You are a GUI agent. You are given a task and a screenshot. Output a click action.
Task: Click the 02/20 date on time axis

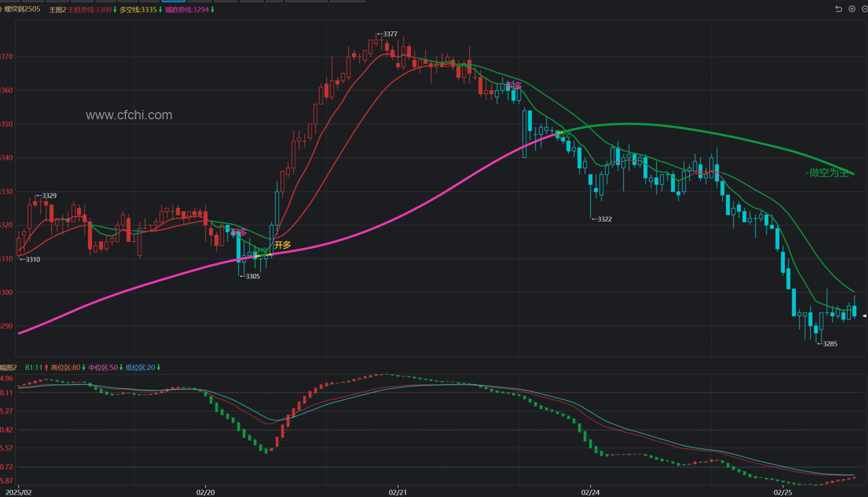206,492
